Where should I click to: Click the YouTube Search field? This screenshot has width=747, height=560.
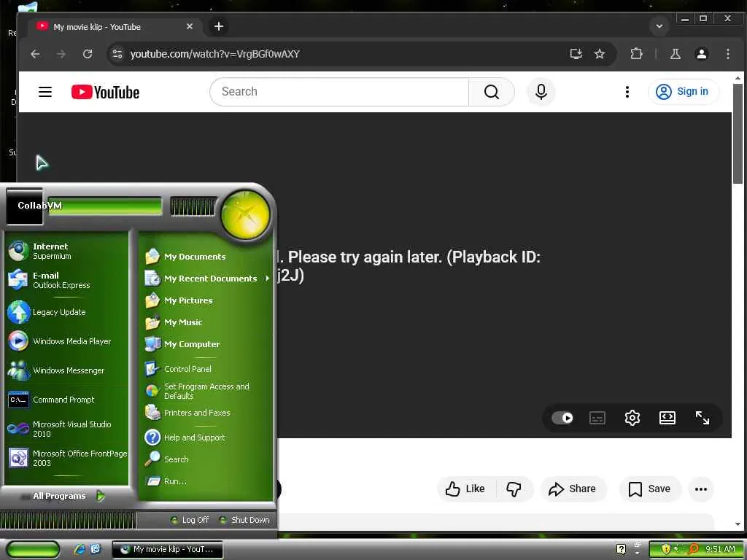point(339,92)
